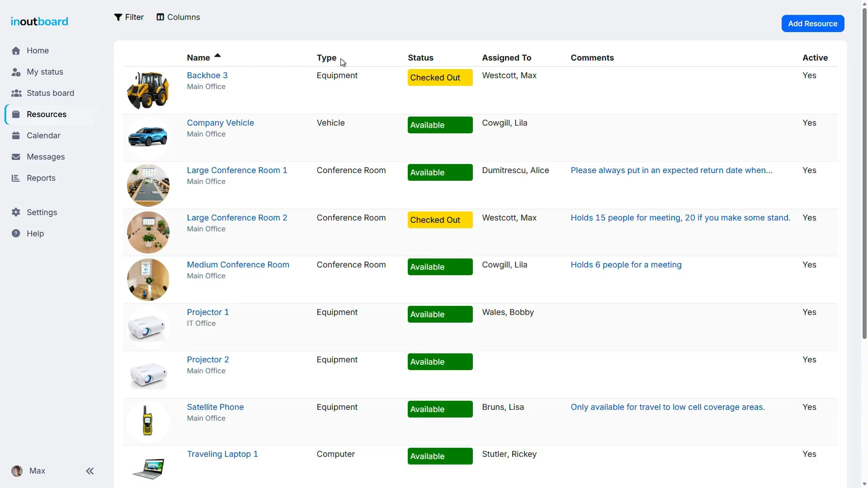Sort by the Type column header
This screenshot has width=868, height=488.
pos(326,58)
